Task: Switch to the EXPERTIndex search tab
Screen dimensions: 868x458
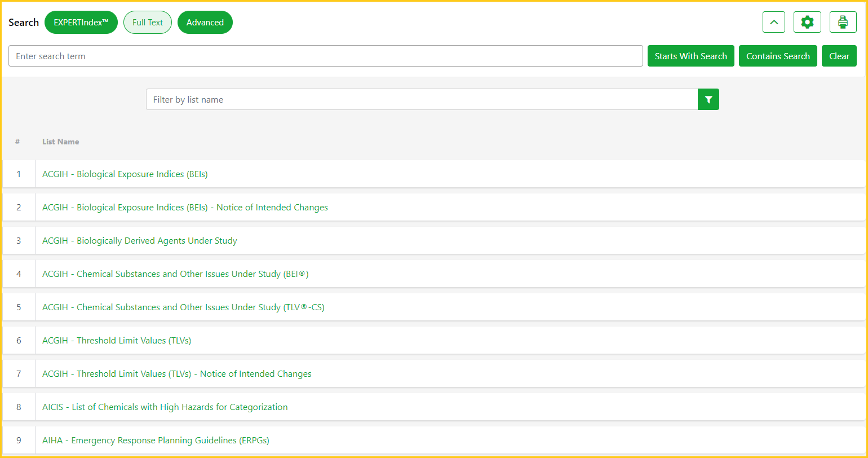Action: coord(81,23)
